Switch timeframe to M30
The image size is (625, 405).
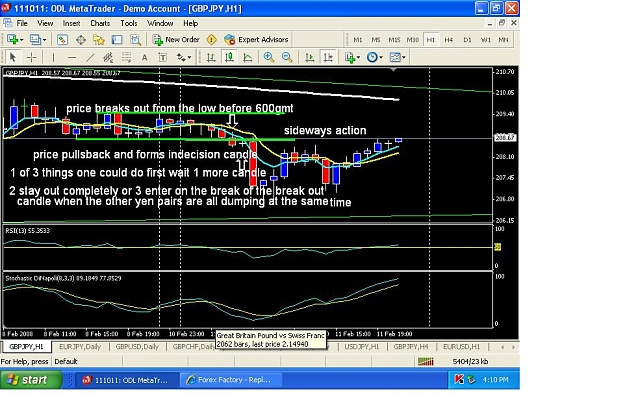(x=413, y=39)
